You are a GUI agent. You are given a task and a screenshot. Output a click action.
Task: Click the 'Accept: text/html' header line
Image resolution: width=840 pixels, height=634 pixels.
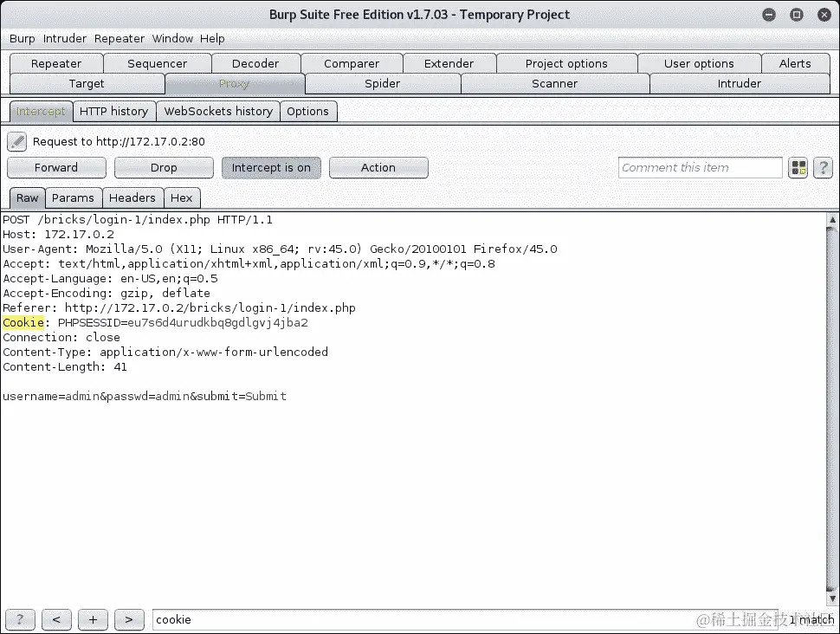point(249,264)
